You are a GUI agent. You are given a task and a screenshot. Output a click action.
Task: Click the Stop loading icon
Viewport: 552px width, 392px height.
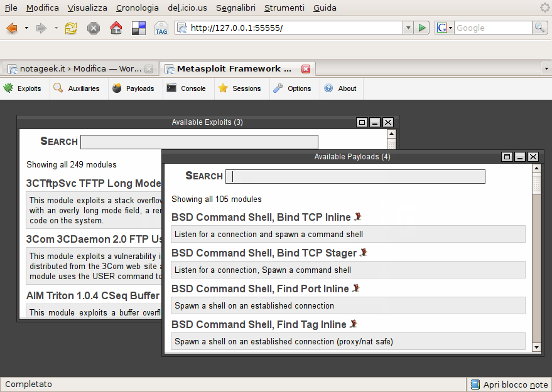pos(94,28)
